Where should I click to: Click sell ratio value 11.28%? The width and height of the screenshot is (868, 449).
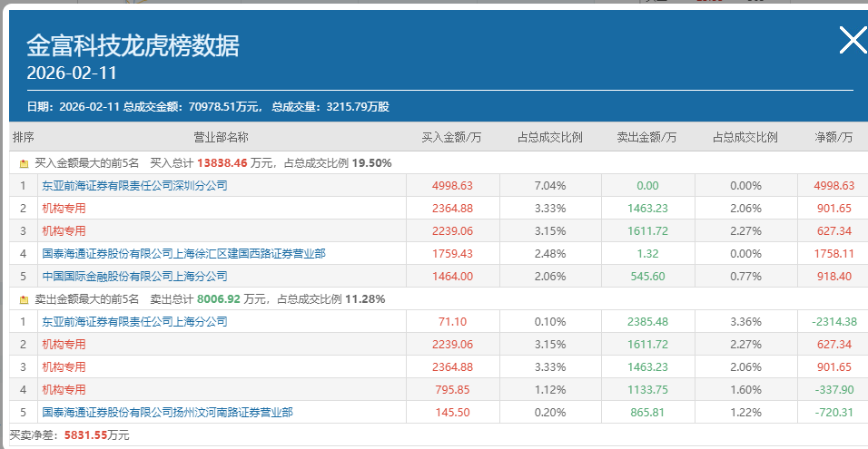(365, 299)
